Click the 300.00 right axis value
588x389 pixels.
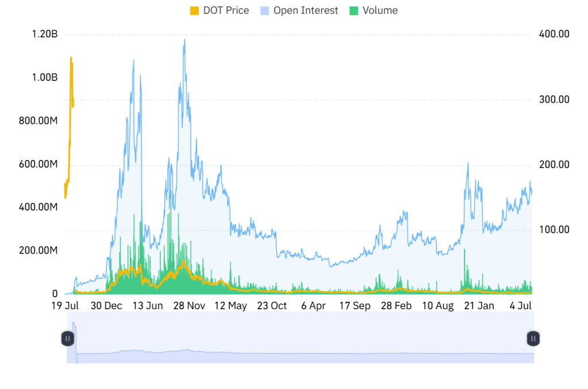(554, 99)
